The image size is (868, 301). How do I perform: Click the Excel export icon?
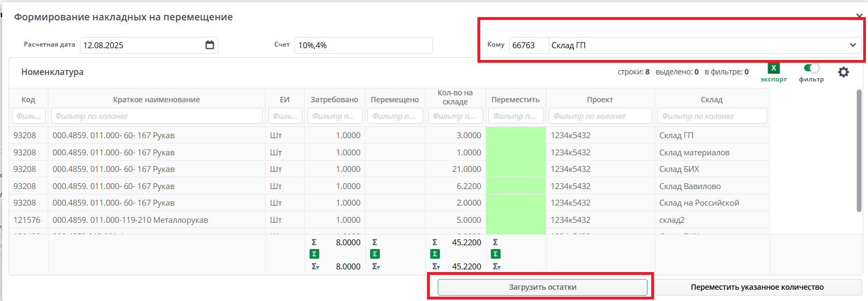click(773, 69)
